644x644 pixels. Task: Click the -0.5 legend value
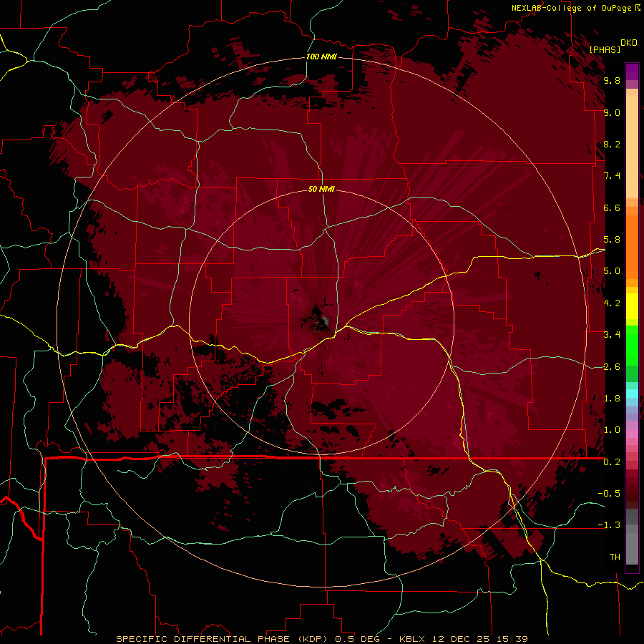point(609,494)
